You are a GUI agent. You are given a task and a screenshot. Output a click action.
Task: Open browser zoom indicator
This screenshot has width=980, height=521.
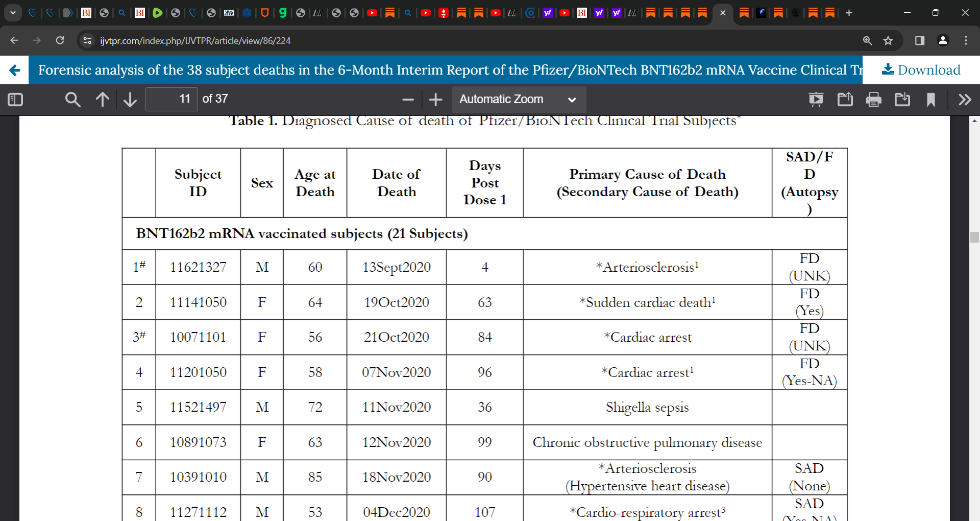[x=867, y=40]
